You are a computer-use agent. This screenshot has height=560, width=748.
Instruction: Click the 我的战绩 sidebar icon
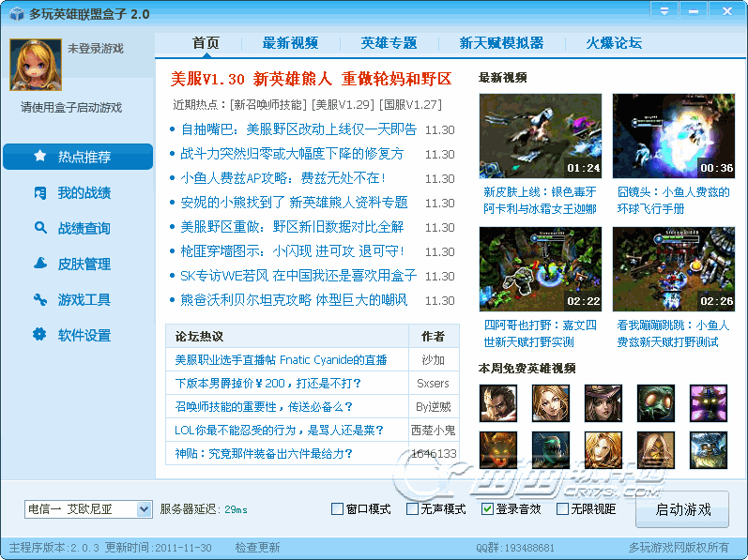pyautogui.click(x=40, y=192)
